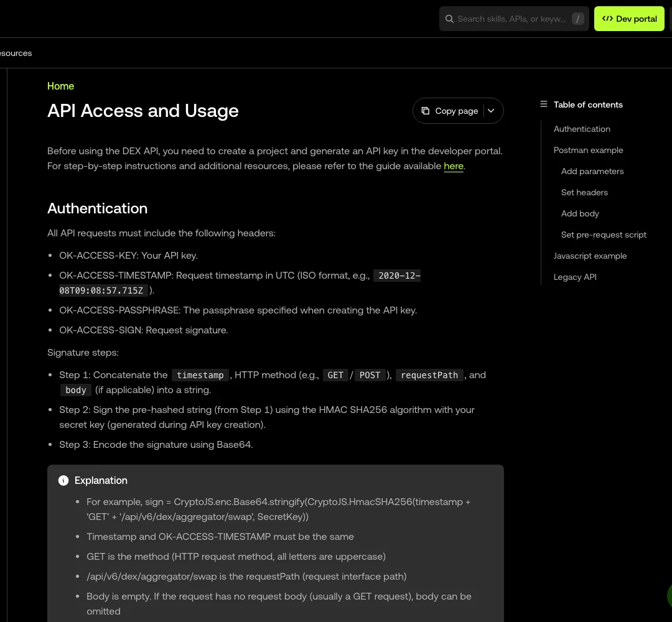Go to Set headers in contents

(x=584, y=192)
